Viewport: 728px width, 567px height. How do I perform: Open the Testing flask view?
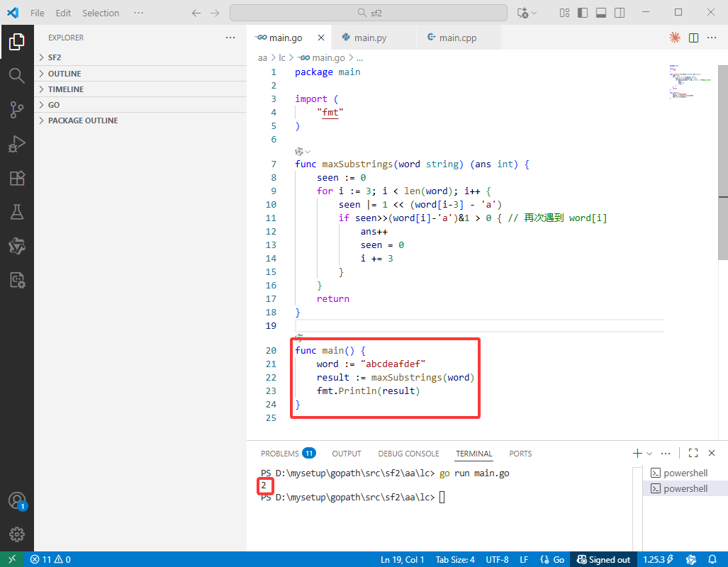pos(17,212)
